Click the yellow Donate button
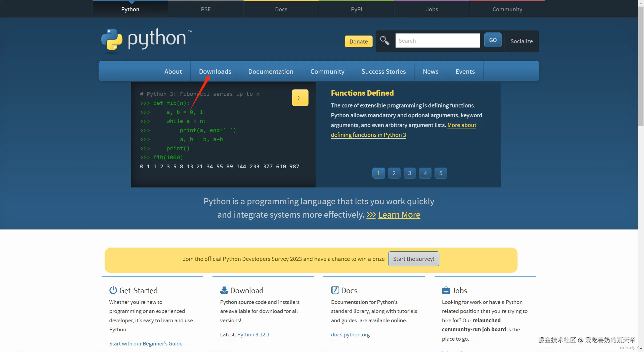The image size is (644, 352). 358,42
